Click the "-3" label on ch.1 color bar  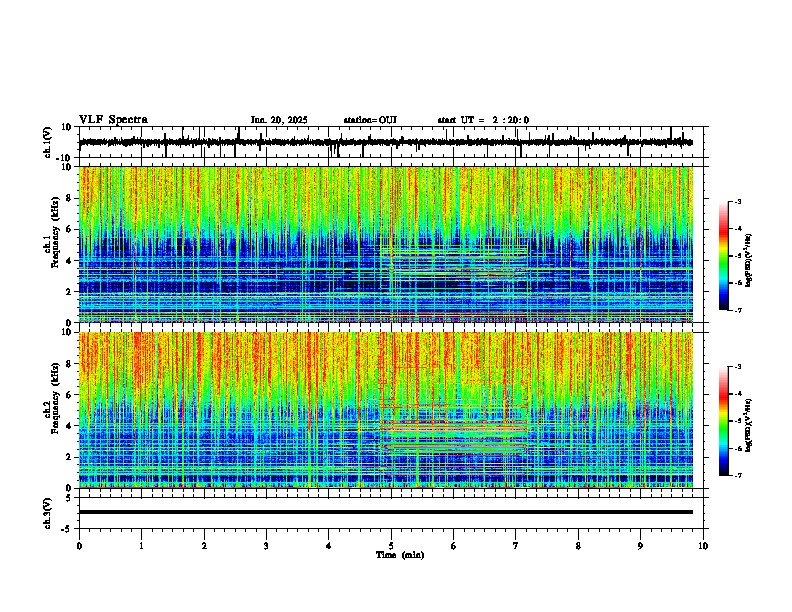click(738, 202)
